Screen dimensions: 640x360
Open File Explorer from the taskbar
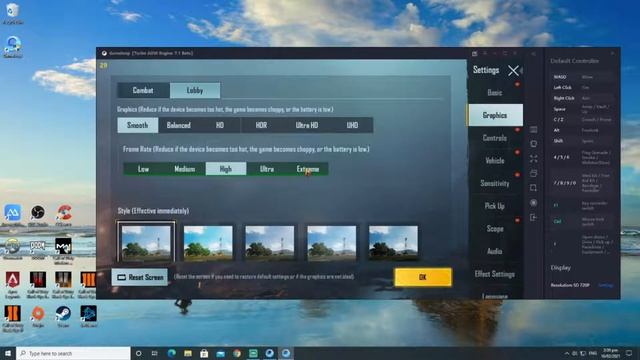[x=188, y=353]
